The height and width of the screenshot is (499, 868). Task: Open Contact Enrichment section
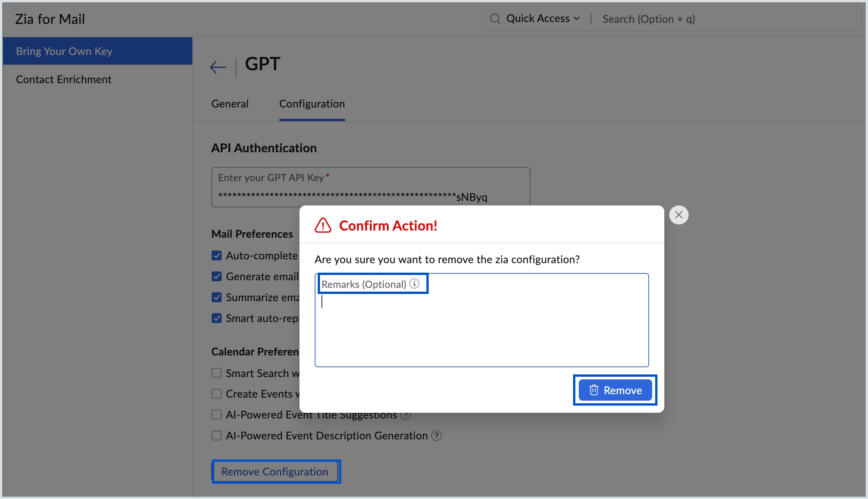click(64, 79)
